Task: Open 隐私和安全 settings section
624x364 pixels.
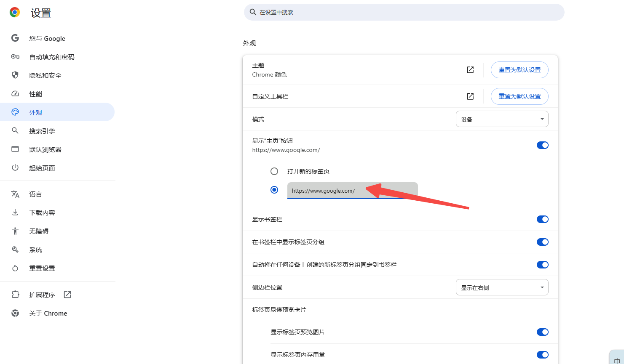Action: coord(57,75)
